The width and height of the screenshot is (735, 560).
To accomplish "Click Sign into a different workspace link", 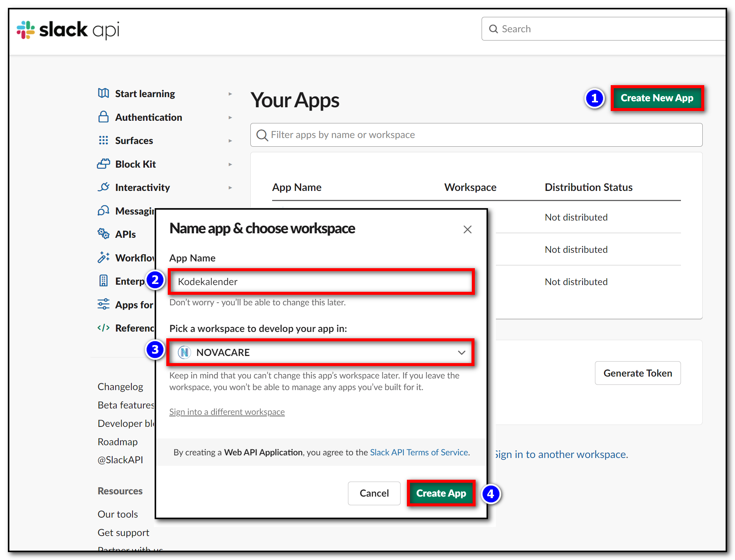I will click(227, 412).
